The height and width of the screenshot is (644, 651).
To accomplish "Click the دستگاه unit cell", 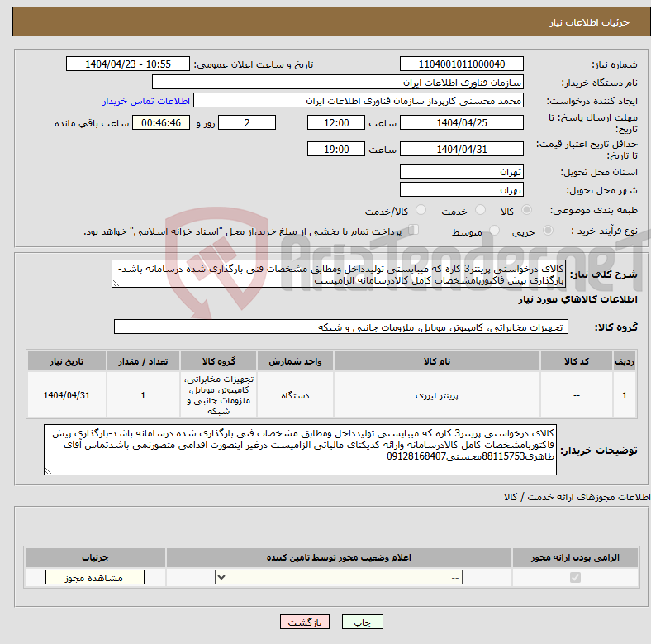I will 295,395.
